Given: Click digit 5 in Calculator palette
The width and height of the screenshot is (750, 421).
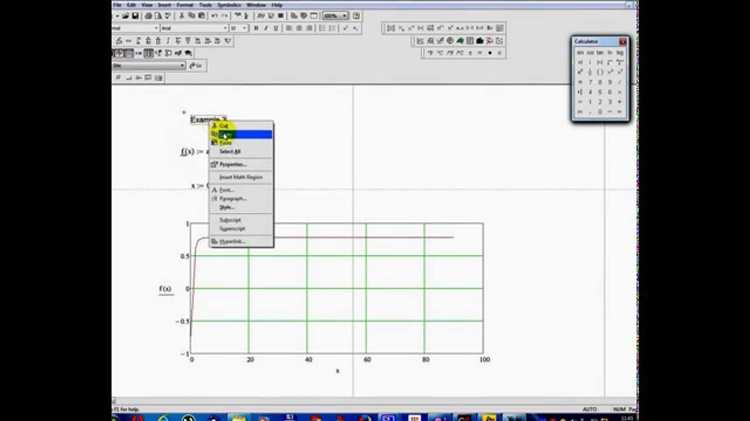Looking at the screenshot, I should click(600, 92).
